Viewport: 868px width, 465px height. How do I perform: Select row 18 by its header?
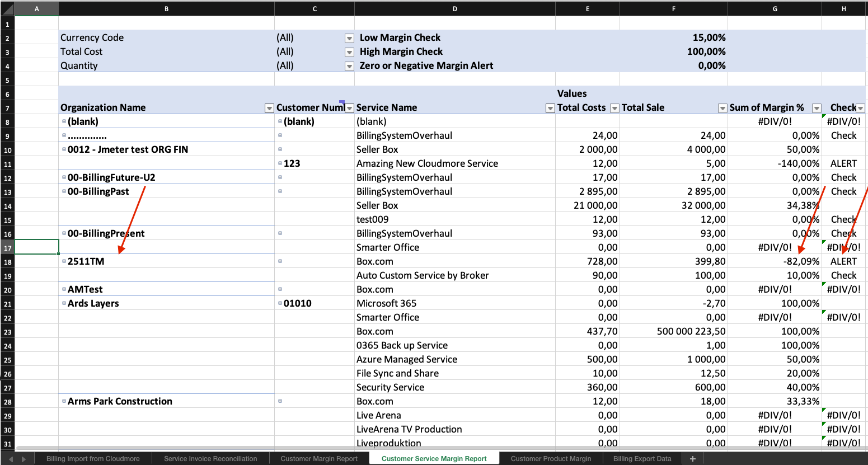7,262
